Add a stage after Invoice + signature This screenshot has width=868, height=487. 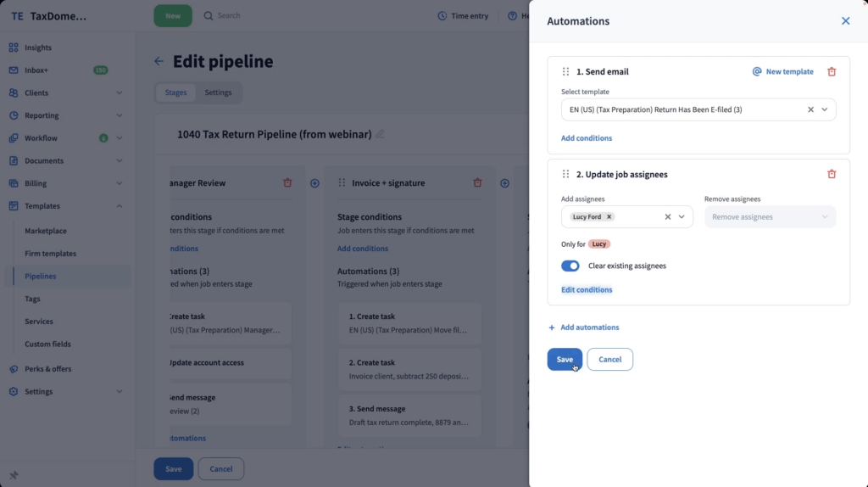pyautogui.click(x=504, y=183)
